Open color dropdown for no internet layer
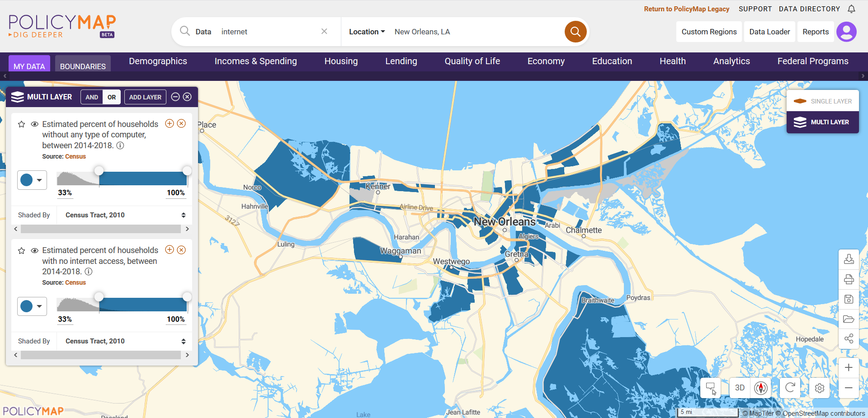 coord(32,306)
